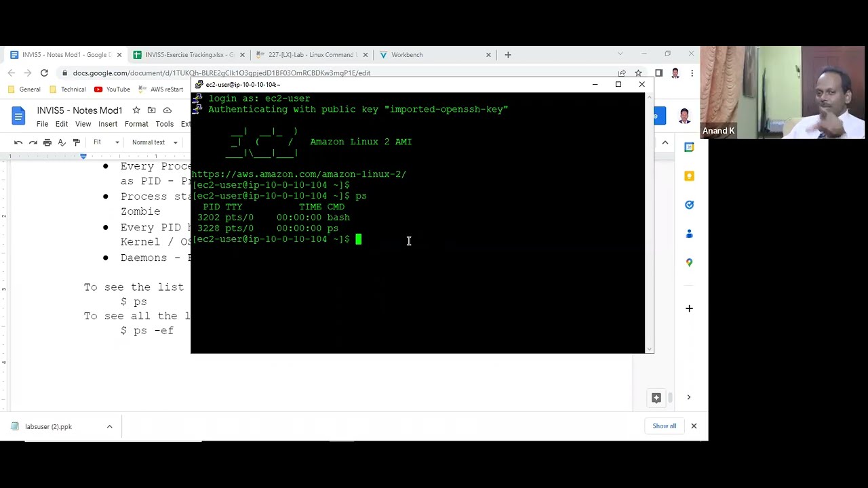Print the document via printer icon
The height and width of the screenshot is (488, 868).
tap(47, 142)
